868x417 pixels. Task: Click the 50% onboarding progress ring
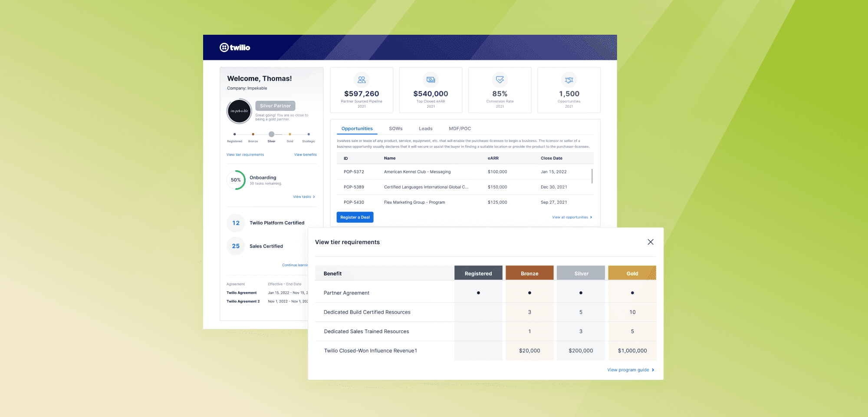236,180
